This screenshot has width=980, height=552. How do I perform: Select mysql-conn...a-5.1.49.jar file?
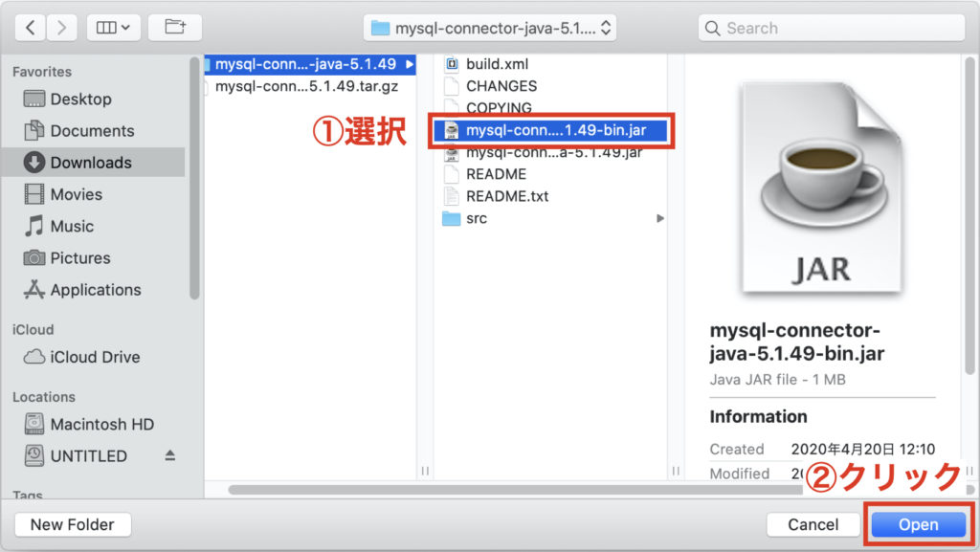pos(550,152)
